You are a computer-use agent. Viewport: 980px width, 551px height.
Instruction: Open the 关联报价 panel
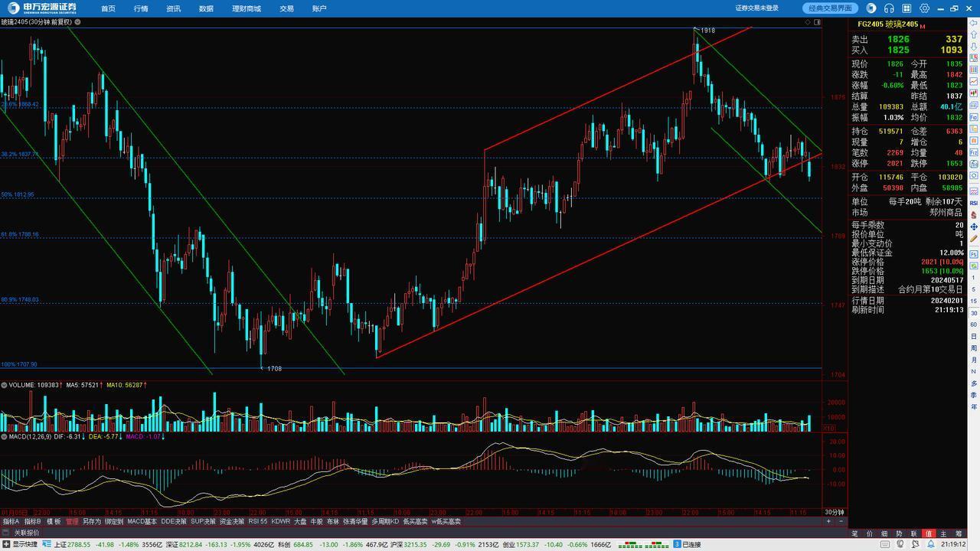[27, 533]
